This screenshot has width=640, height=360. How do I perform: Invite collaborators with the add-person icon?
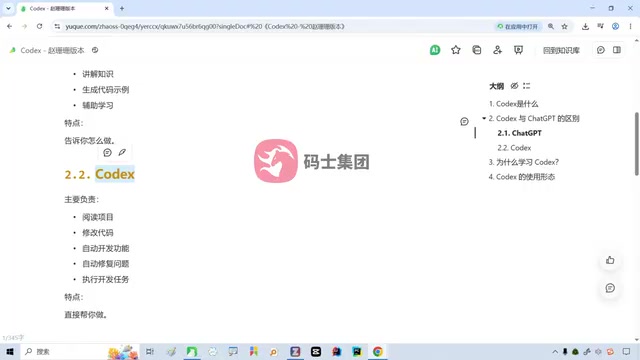click(497, 50)
